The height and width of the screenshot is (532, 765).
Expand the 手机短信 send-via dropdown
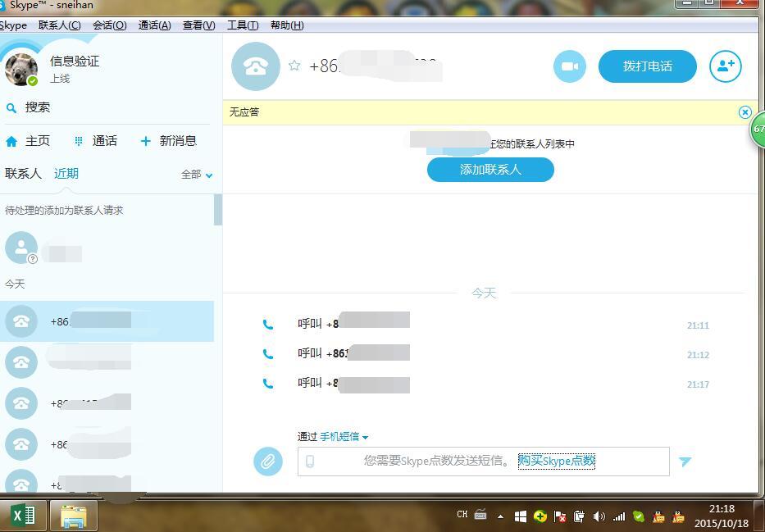click(x=344, y=437)
